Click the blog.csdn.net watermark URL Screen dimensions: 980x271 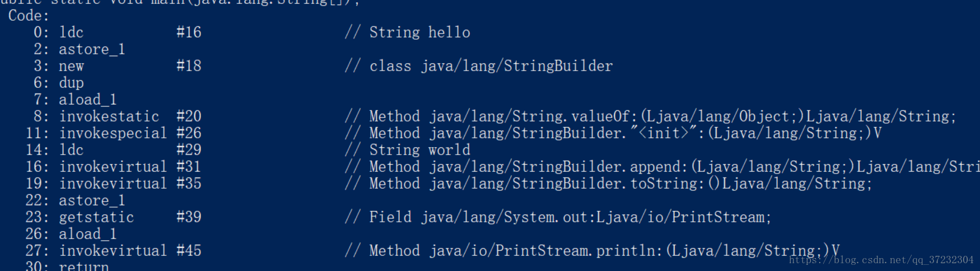(x=881, y=260)
